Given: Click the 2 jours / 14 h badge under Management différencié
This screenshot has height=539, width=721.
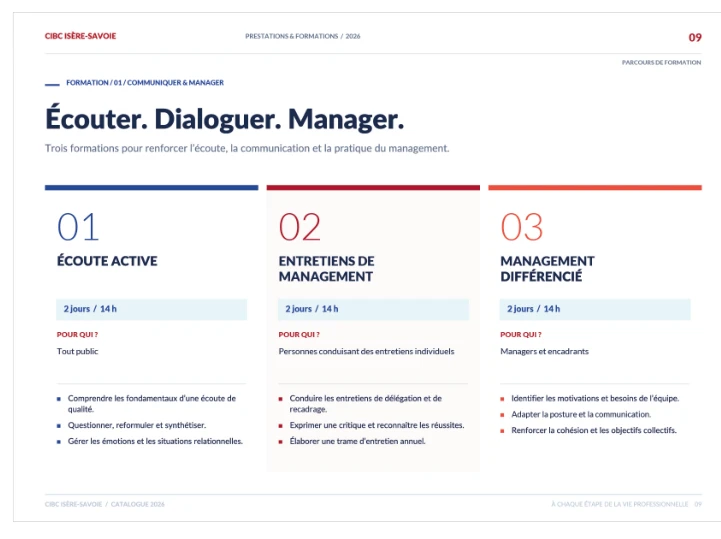Looking at the screenshot, I should point(595,309).
